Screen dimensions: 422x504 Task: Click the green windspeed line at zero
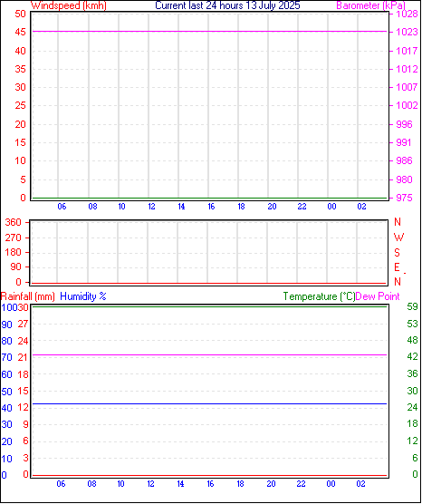click(x=209, y=198)
